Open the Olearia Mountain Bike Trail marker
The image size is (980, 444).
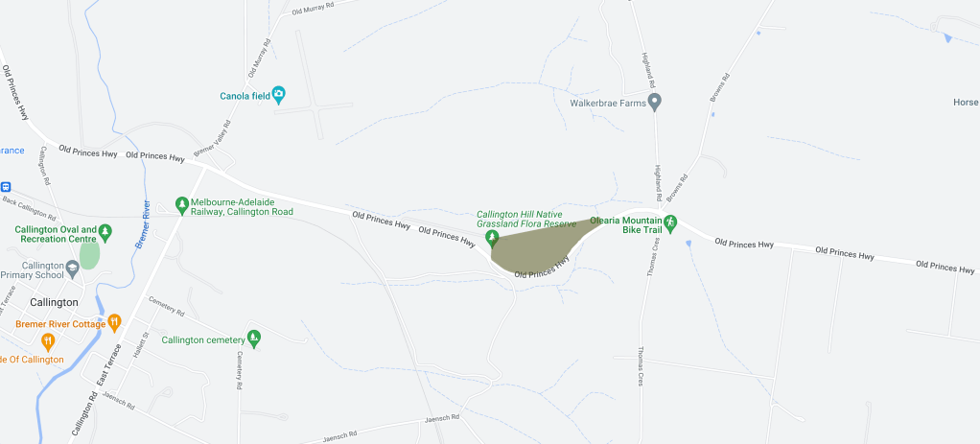click(670, 223)
